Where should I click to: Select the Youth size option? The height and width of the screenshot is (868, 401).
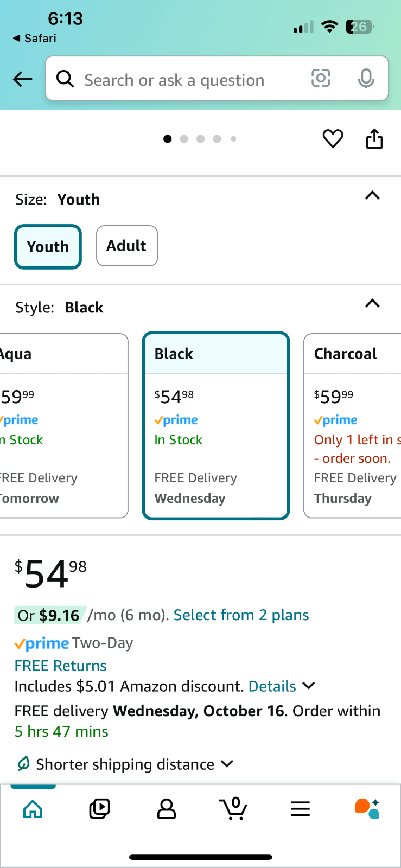tap(48, 247)
